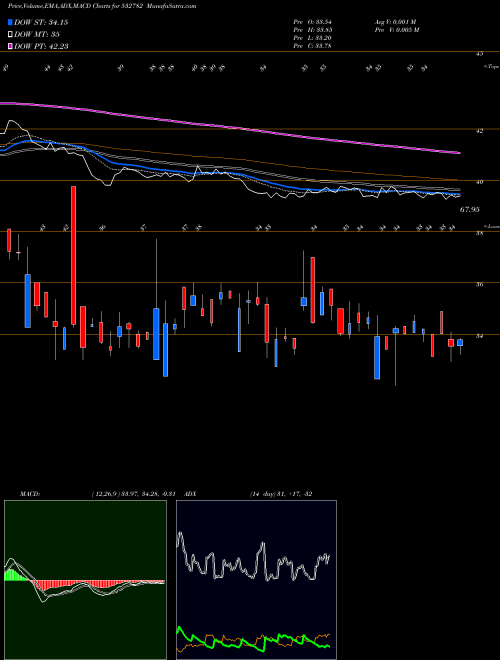
Task: Click the 'Pre O: 33.54' value
Action: click(x=312, y=22)
